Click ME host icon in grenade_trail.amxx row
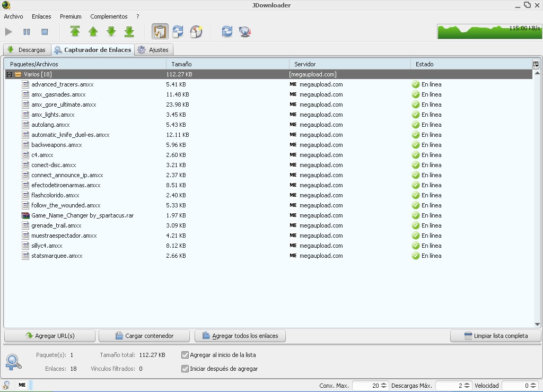This screenshot has height=392, width=543. (x=293, y=225)
